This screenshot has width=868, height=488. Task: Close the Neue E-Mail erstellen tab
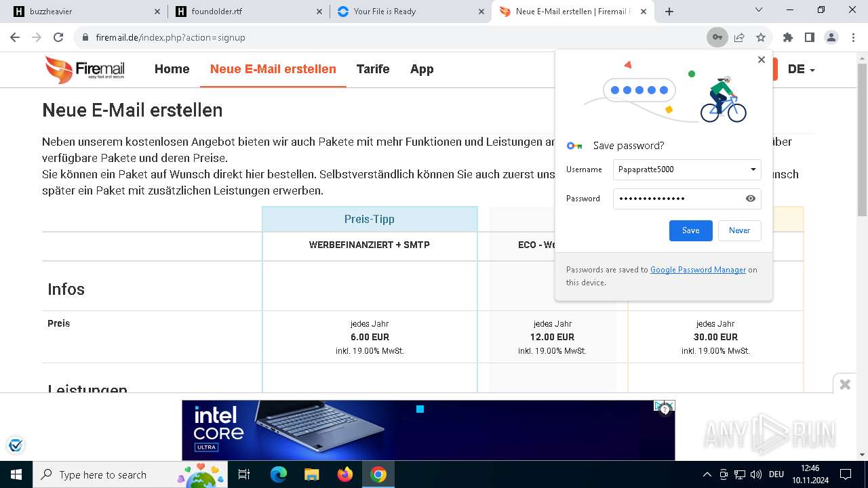(x=644, y=12)
